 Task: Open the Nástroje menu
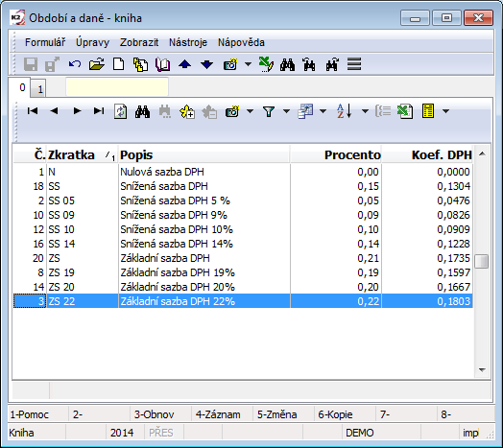point(188,42)
